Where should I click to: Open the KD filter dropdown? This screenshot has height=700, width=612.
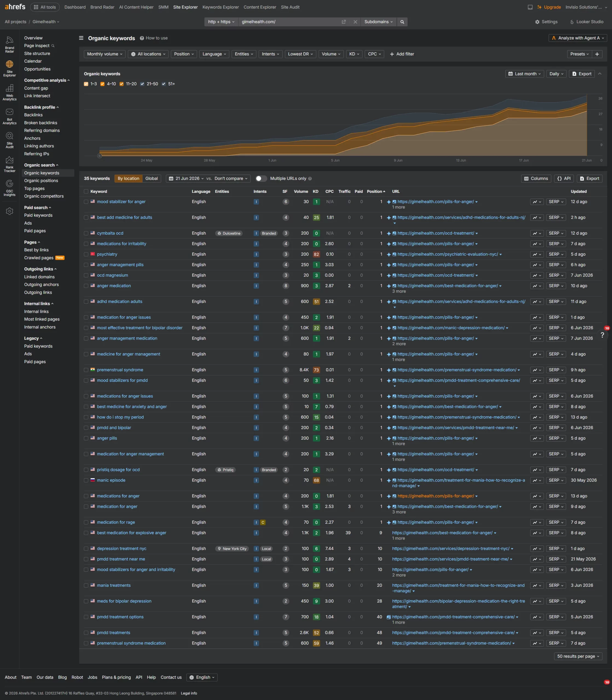point(354,54)
